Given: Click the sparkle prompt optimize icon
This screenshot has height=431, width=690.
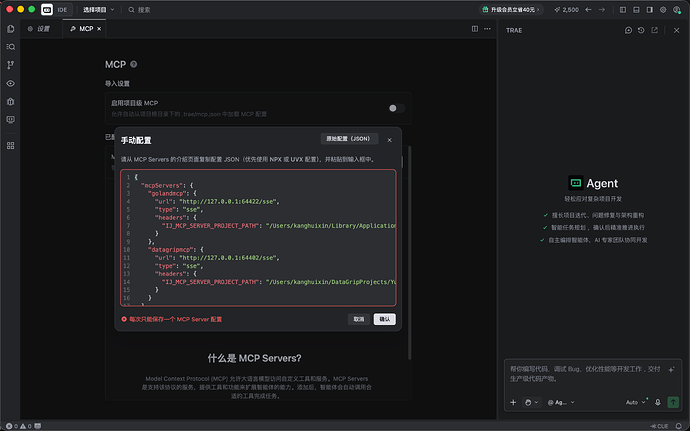Looking at the screenshot, I should (x=671, y=370).
